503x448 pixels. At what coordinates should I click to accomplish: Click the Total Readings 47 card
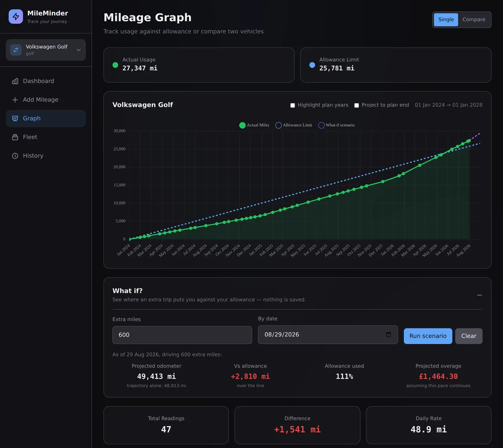click(x=166, y=425)
